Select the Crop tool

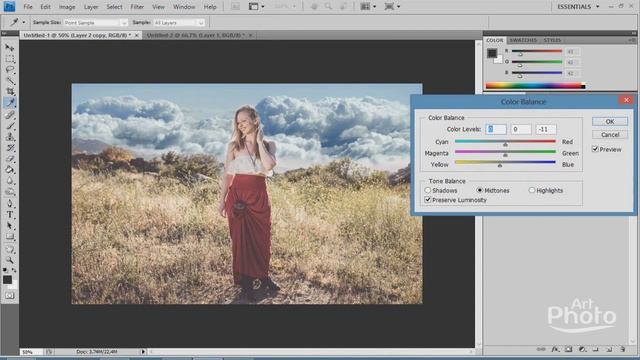10,92
